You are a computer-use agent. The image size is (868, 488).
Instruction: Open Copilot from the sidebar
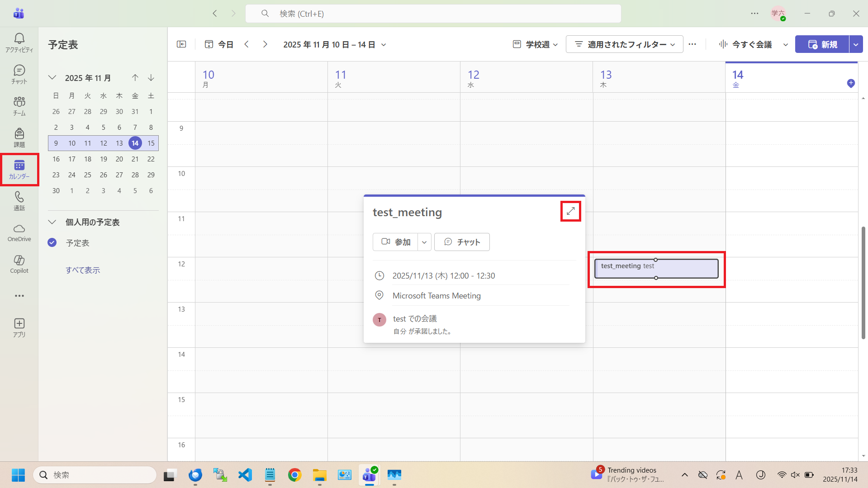(x=19, y=264)
